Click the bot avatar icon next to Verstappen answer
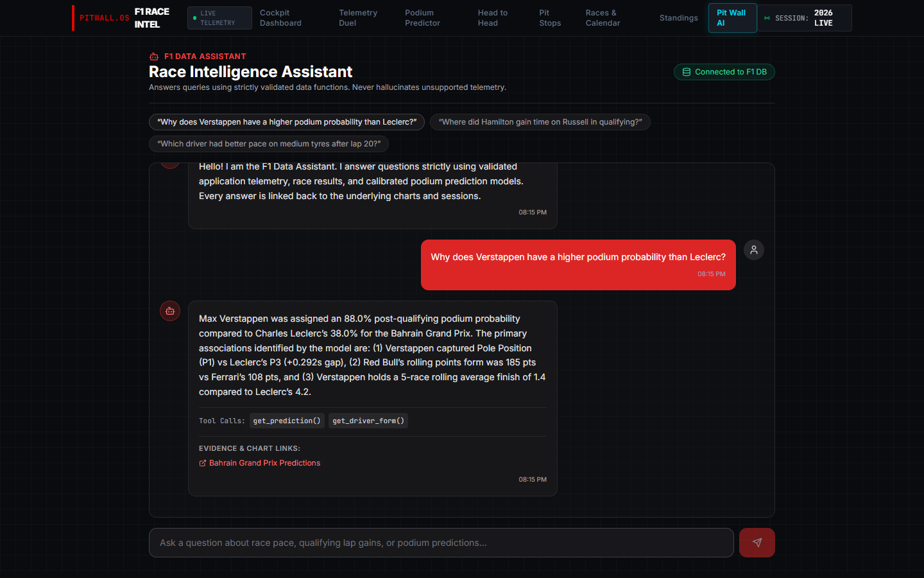 coord(170,311)
